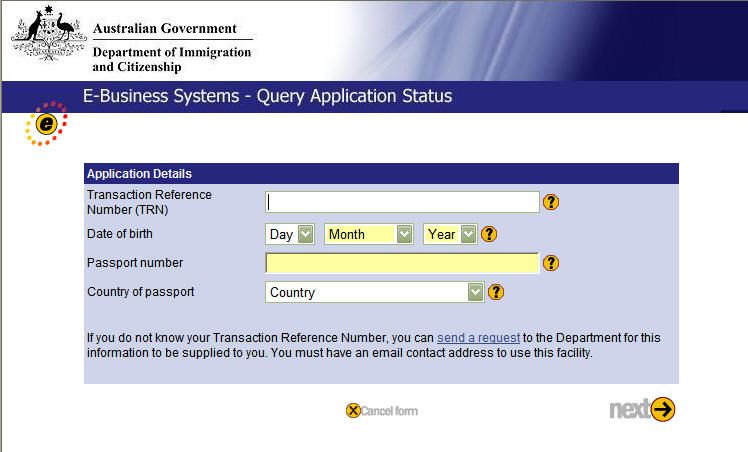Image resolution: width=748 pixels, height=452 pixels.
Task: Click the next arrow icon
Action: tap(663, 409)
